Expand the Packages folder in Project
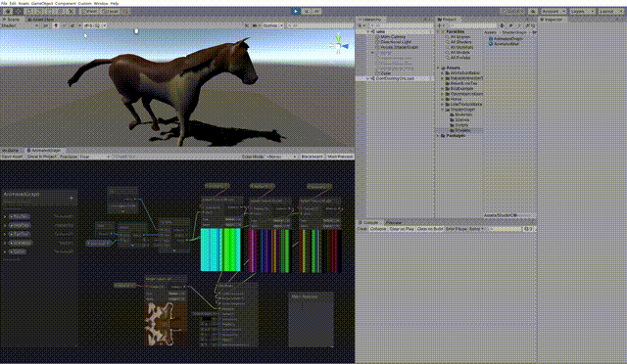The image size is (627, 364). point(438,135)
